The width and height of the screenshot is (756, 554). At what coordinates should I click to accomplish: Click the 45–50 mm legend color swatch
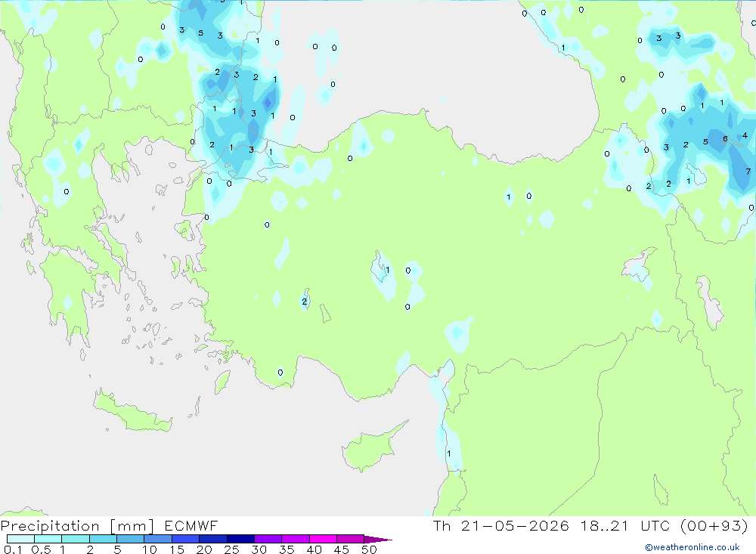click(350, 539)
